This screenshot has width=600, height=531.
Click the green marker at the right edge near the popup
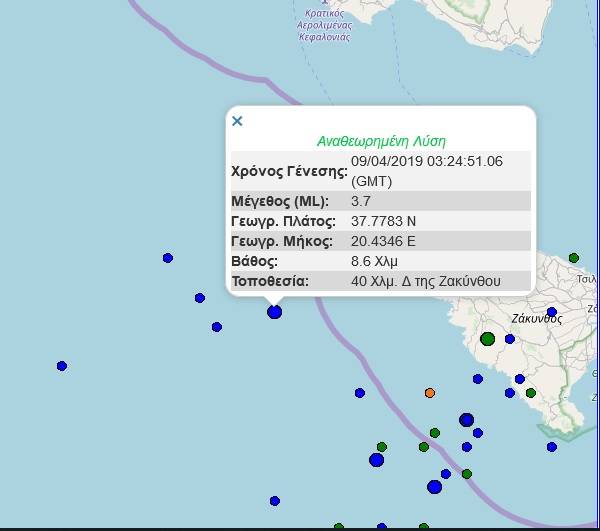point(573,258)
